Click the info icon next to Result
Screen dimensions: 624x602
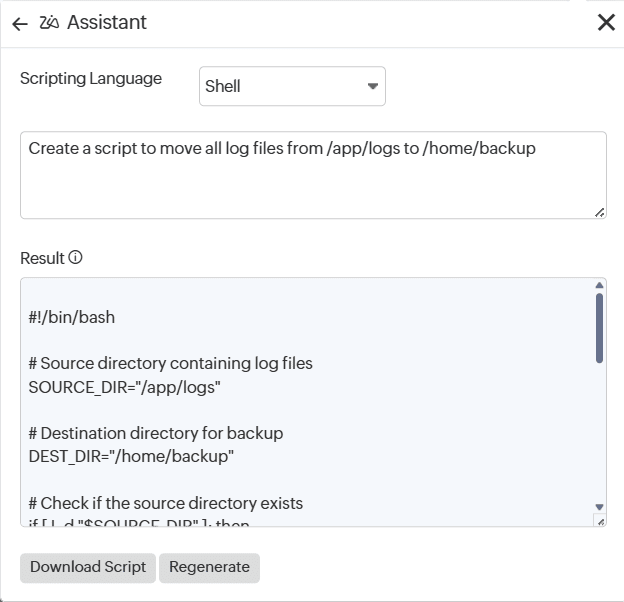tap(75, 258)
